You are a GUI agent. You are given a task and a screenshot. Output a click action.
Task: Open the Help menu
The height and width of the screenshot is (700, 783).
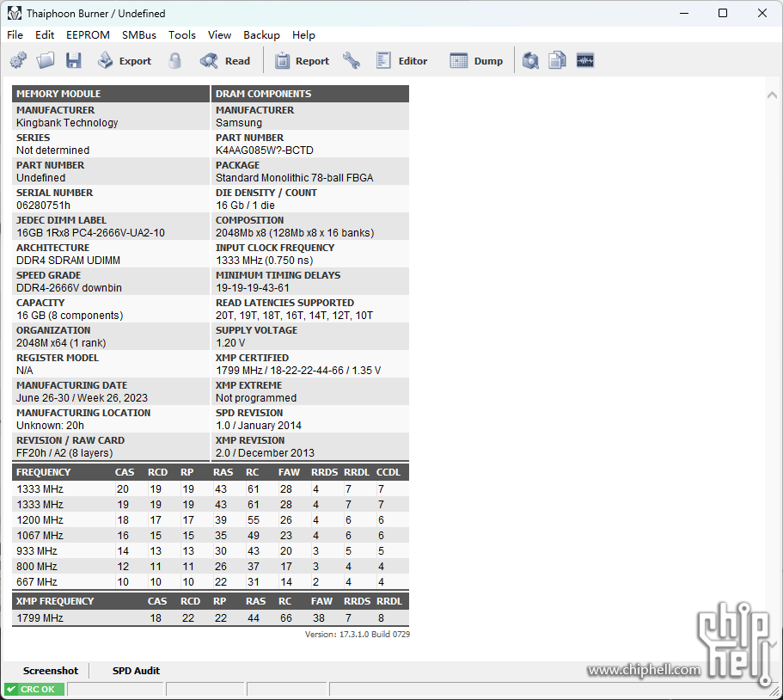click(x=303, y=35)
